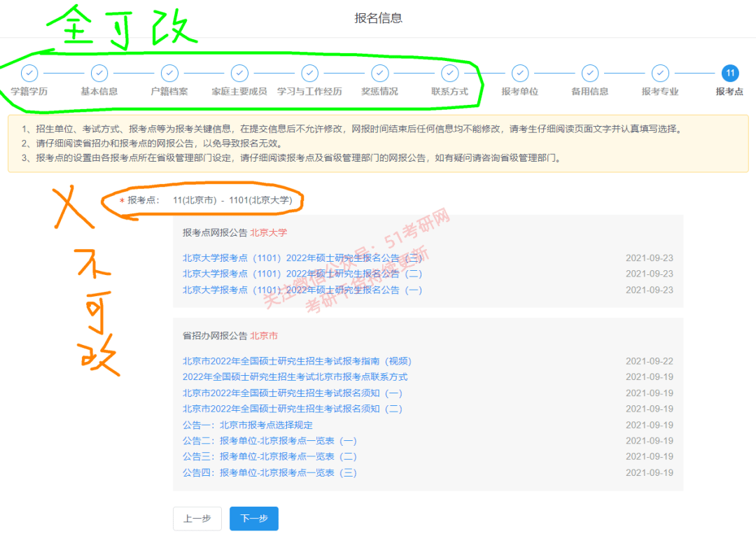Click notice line 2 about 网报公告
756x541 pixels.
click(x=152, y=143)
